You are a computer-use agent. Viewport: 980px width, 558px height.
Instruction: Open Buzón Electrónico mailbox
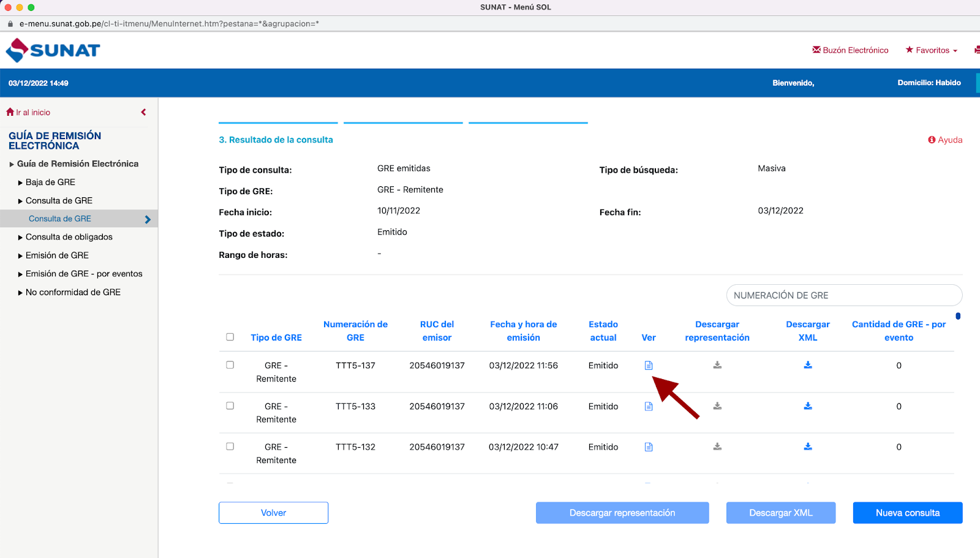point(850,50)
